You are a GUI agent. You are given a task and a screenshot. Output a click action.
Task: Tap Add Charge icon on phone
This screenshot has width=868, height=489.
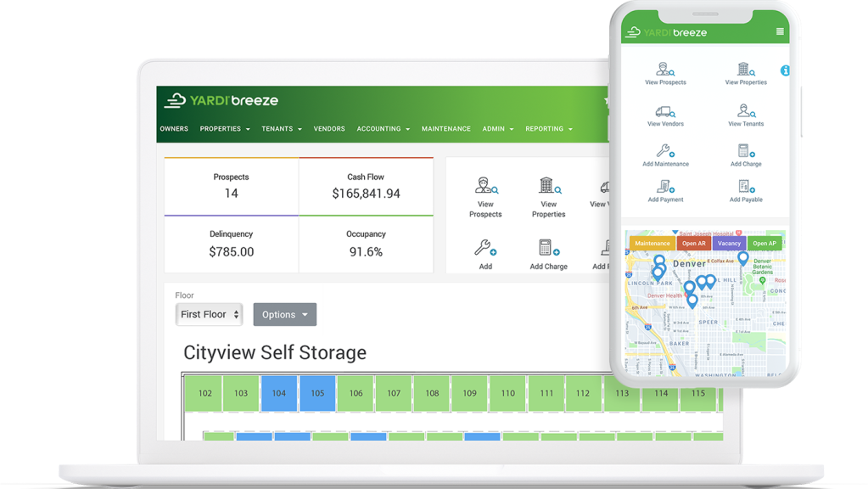click(746, 150)
